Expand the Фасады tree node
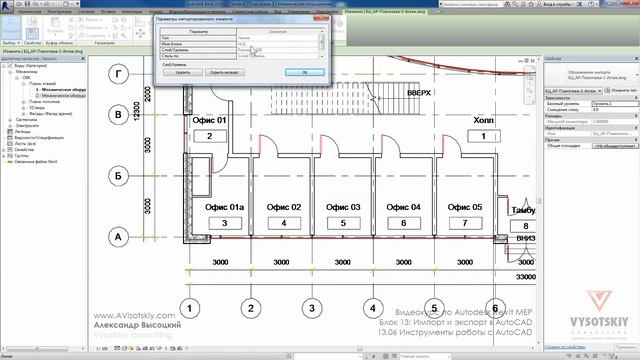This screenshot has width=640, height=360. click(23, 114)
